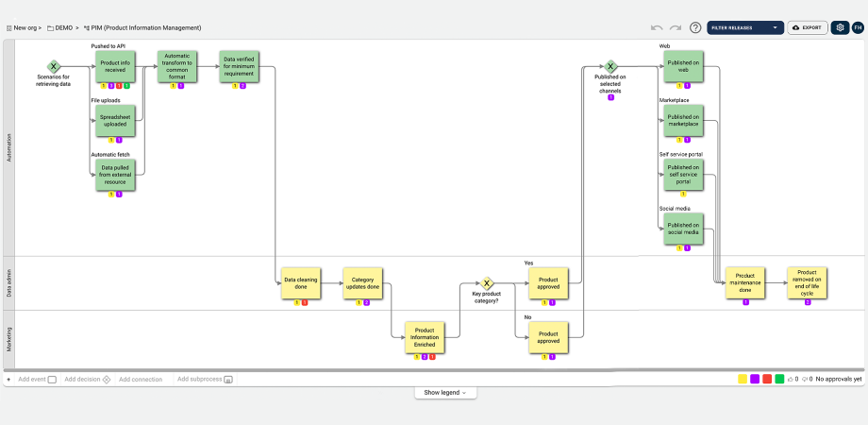Click the Add event button
The image size is (868, 425).
(x=37, y=380)
